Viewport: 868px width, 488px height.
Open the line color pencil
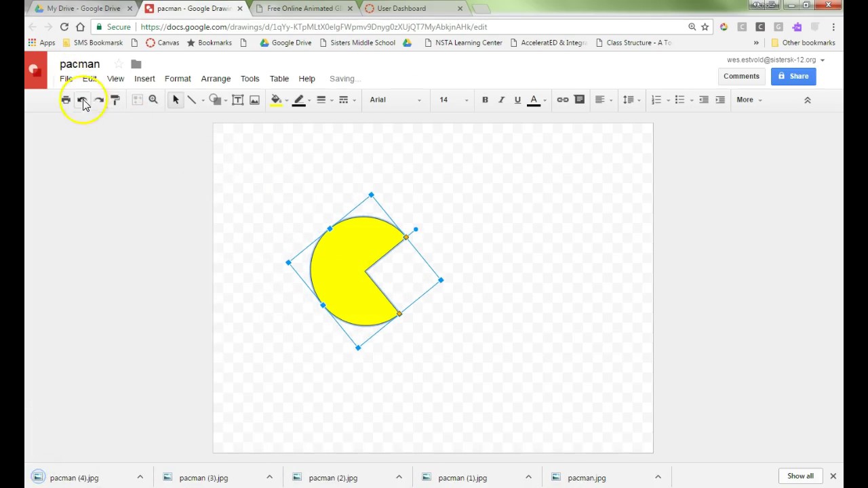tap(299, 100)
